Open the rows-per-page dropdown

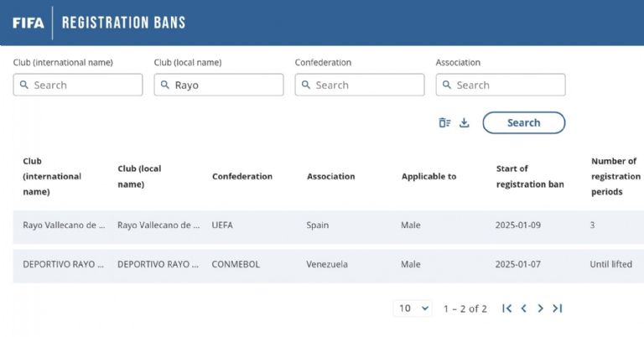pos(412,308)
